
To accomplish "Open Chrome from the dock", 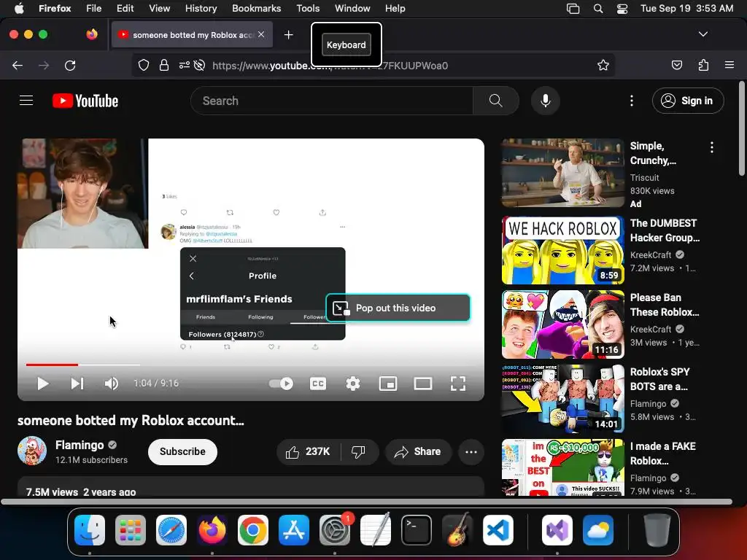I will (x=253, y=530).
